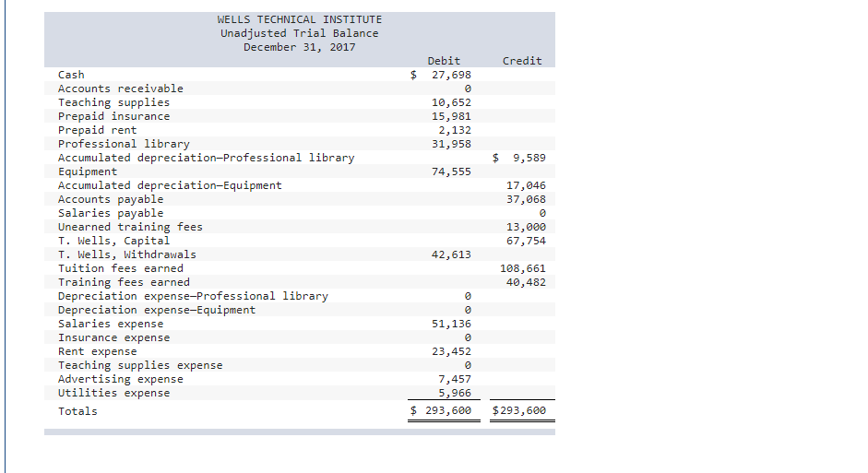Select the Accounts receivable row label

coord(121,89)
